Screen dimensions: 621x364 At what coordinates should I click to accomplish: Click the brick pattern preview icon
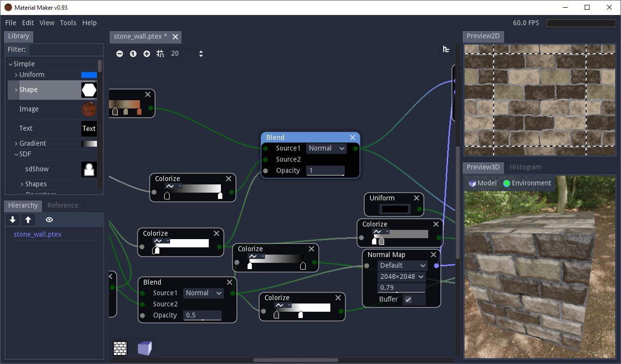[x=120, y=348]
